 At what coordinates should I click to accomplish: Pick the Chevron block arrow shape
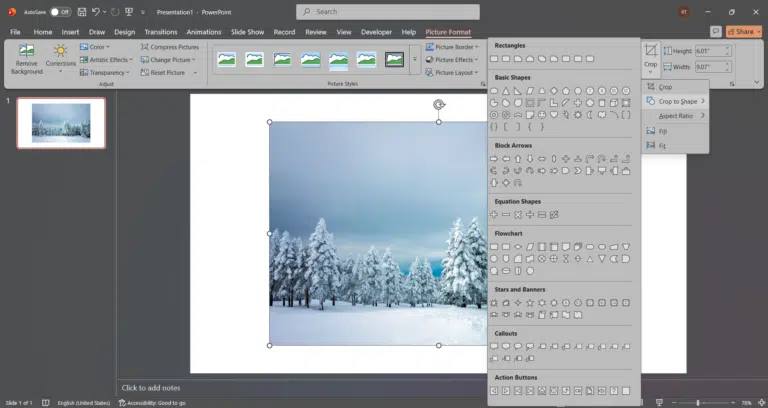click(578, 171)
